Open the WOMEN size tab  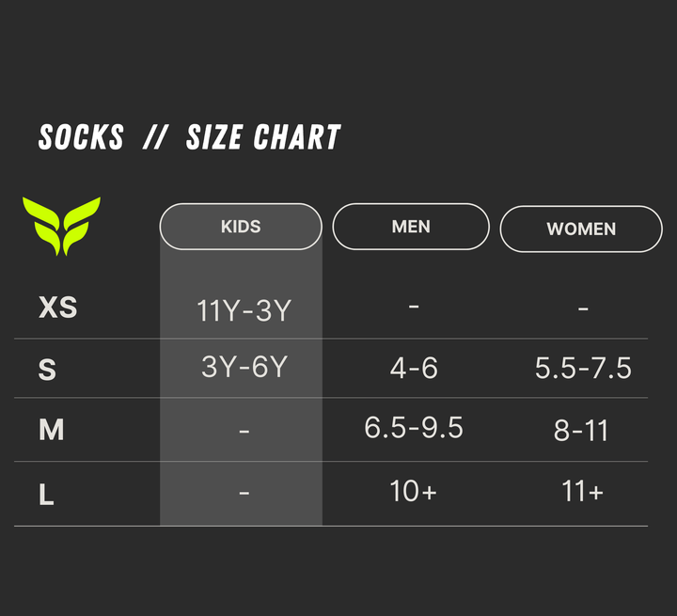[x=581, y=229]
